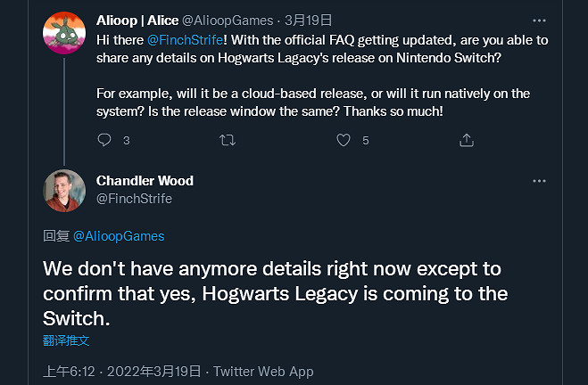
Task: Click the share icon on Alice's tweet
Action: [466, 140]
